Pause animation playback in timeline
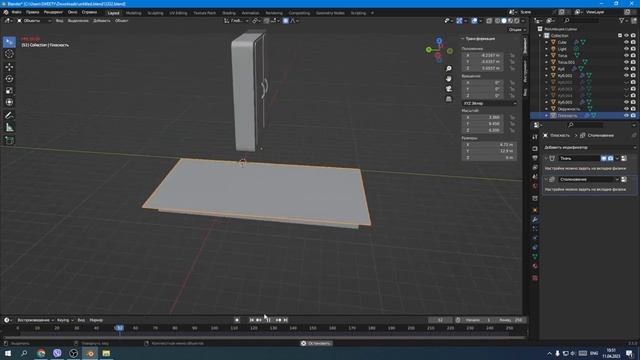 269,320
